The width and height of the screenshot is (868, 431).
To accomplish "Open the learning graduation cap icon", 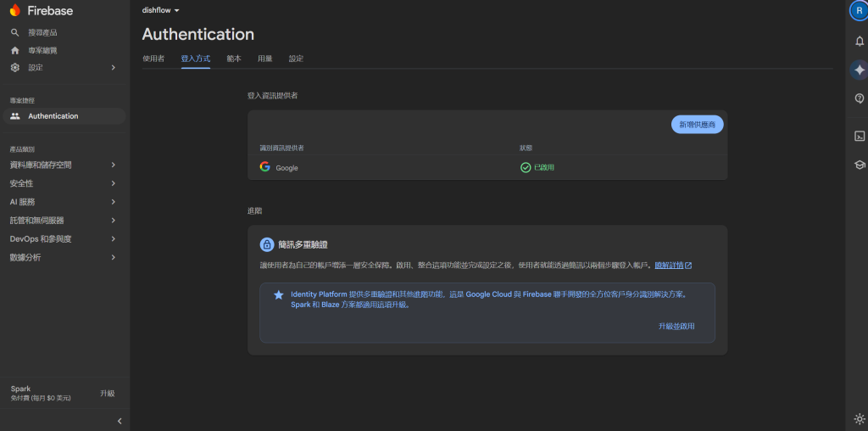I will coord(860,165).
